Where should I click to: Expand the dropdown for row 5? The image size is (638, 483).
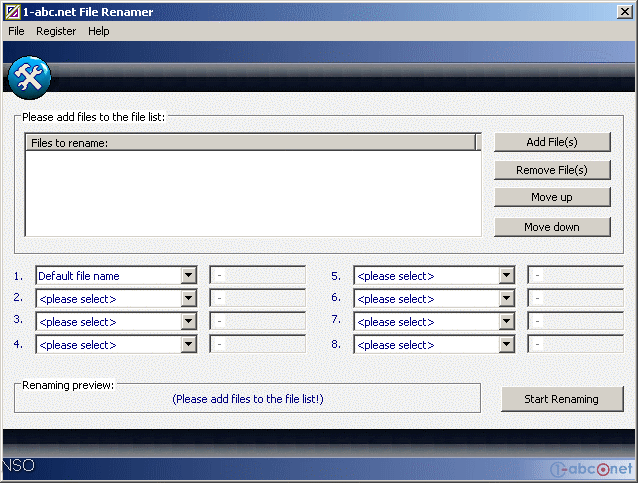pos(506,275)
